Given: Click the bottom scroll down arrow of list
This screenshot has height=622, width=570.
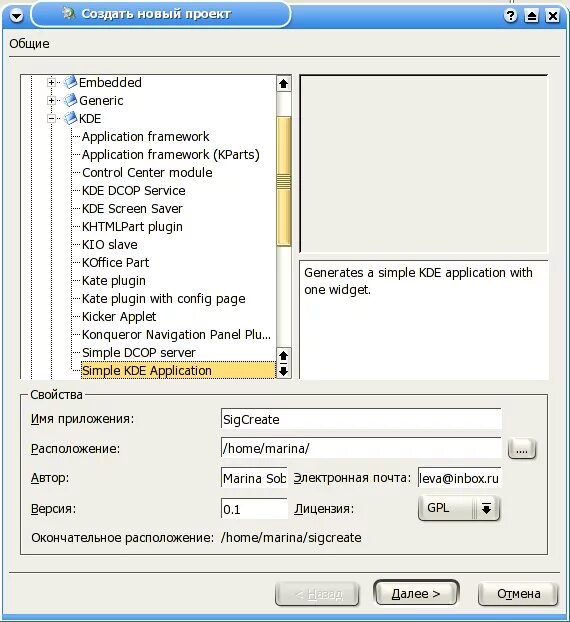Looking at the screenshot, I should click(x=283, y=371).
